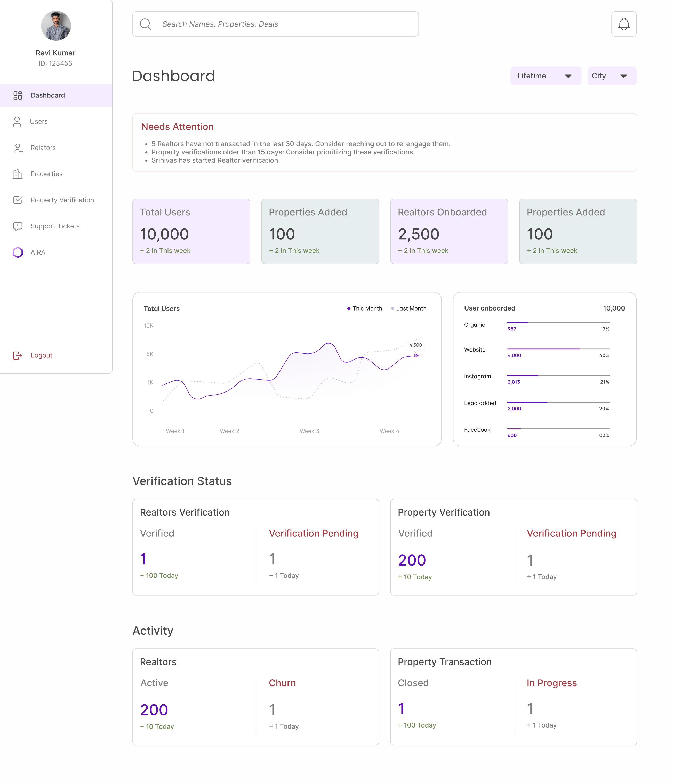
Task: Click the Lifetime dropdown arrow
Action: [568, 76]
